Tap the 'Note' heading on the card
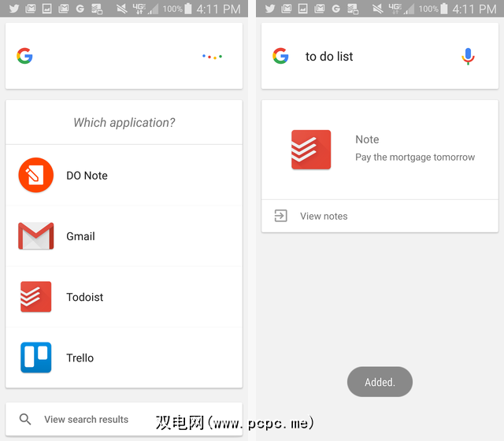 [367, 139]
